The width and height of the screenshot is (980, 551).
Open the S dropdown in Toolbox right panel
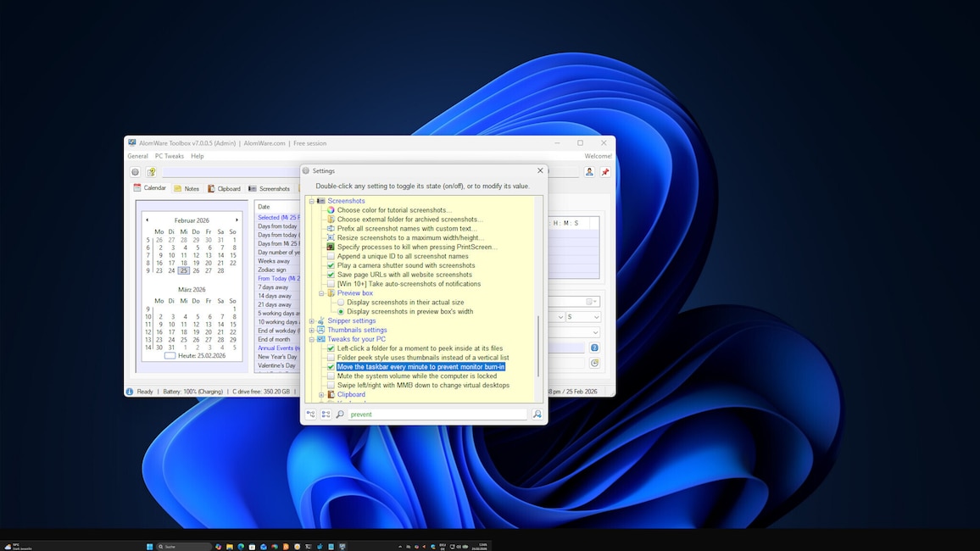coord(583,317)
